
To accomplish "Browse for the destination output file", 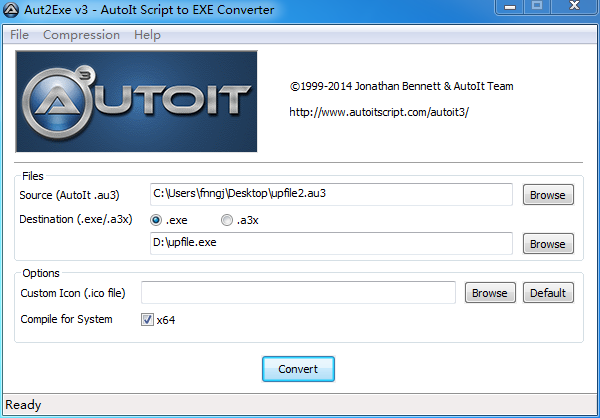I will (x=547, y=244).
